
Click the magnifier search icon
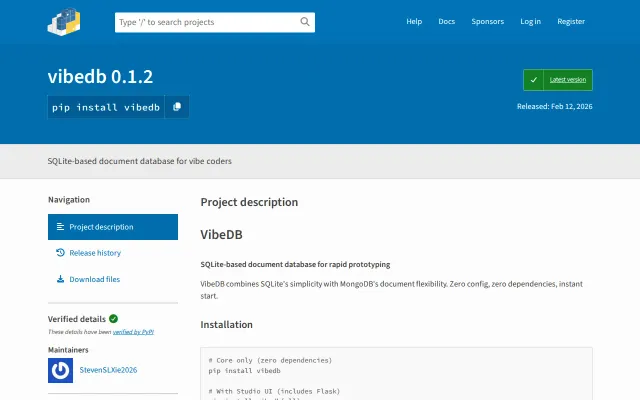pyautogui.click(x=304, y=22)
